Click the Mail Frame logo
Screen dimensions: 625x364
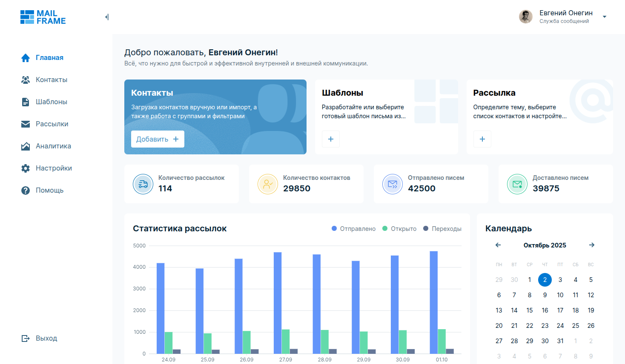click(x=43, y=17)
